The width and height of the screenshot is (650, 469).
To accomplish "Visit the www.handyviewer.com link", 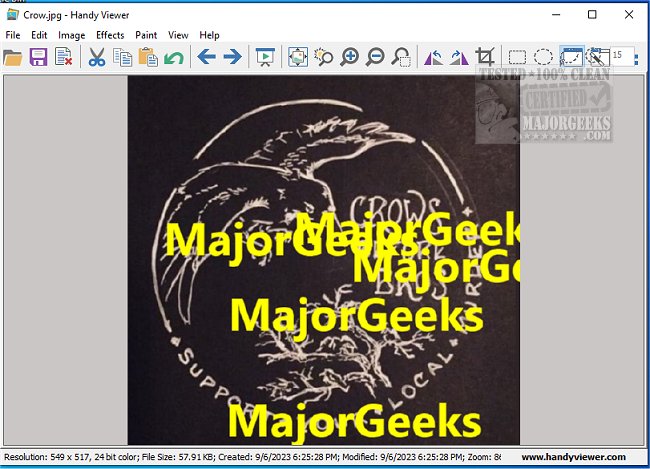I will (574, 457).
